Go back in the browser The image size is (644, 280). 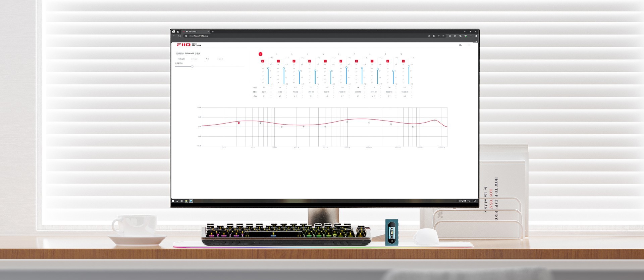pyautogui.click(x=174, y=36)
